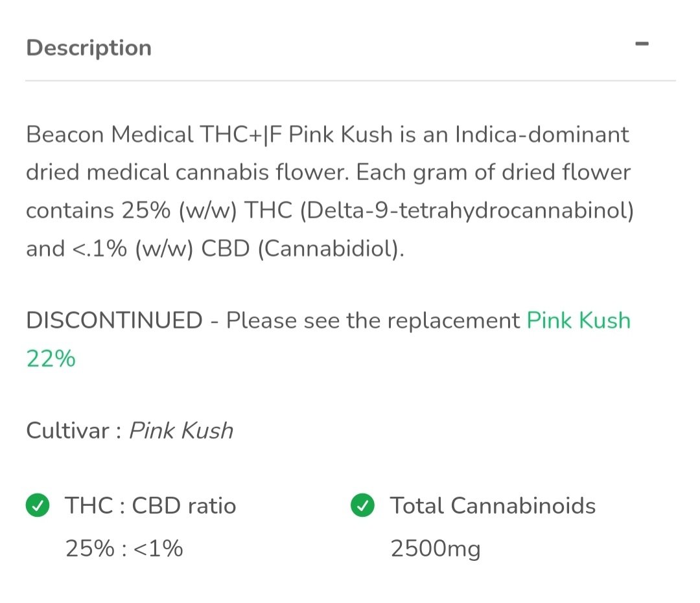Click the 2500mg cannabinoids value
Viewport: 700px width, 603px height.
pos(436,549)
